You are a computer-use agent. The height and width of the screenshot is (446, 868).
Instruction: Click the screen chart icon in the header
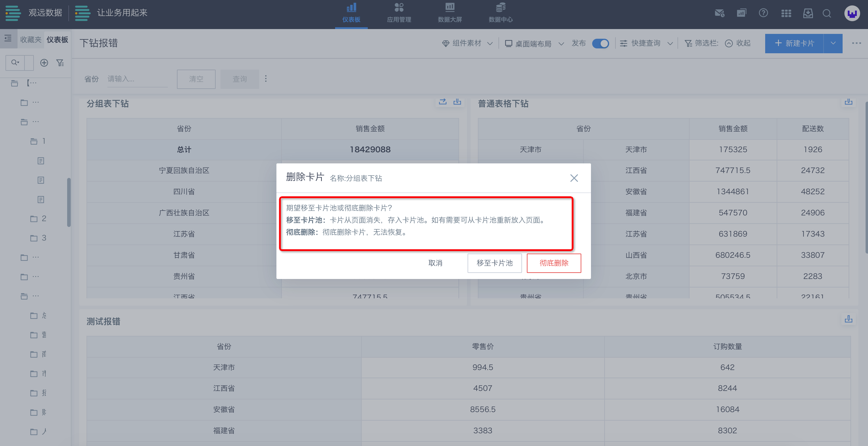point(741,14)
